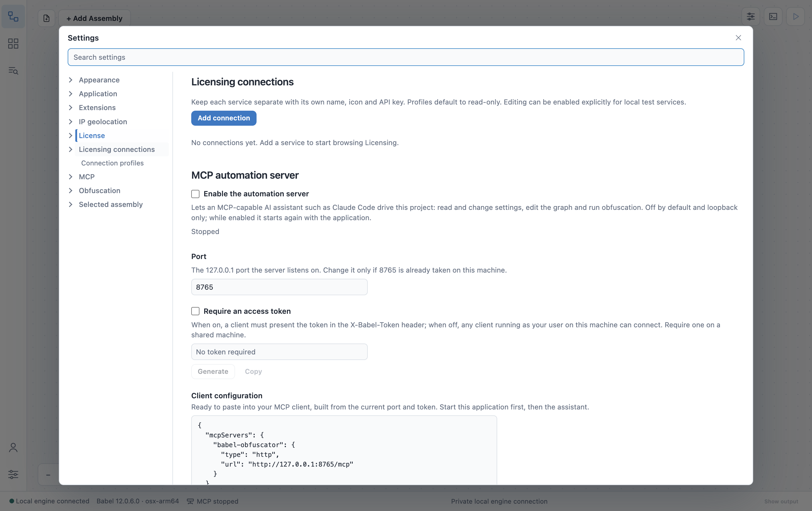This screenshot has width=812, height=511.
Task: Select Appearance settings category
Action: [x=99, y=80]
